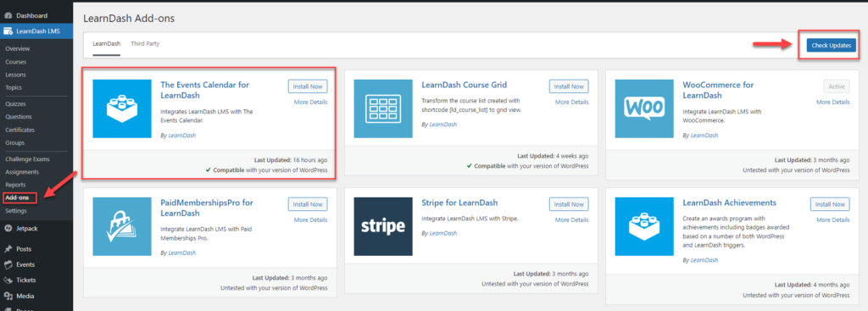This screenshot has width=868, height=311.
Task: Open LearnDash Course Grid title link
Action: tap(464, 86)
